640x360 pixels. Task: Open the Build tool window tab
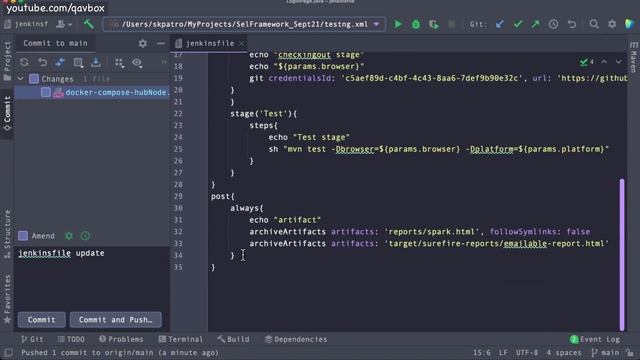[x=233, y=339]
